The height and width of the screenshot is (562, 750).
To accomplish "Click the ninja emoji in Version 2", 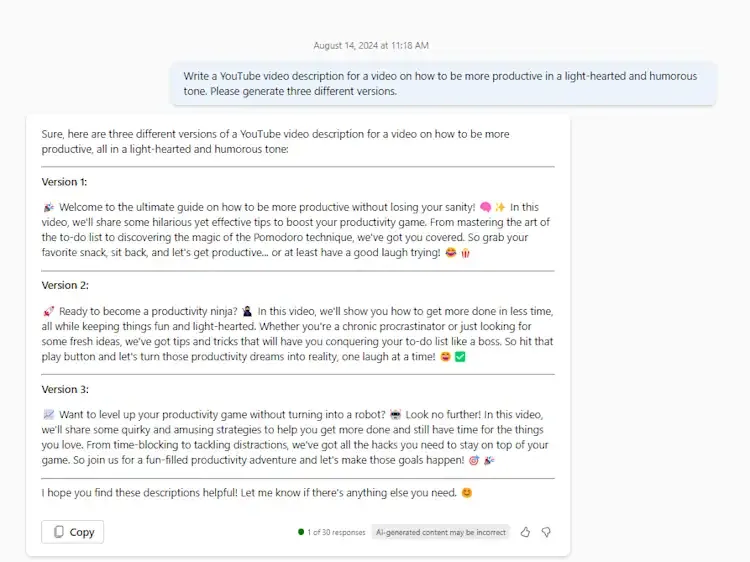I will tap(248, 312).
